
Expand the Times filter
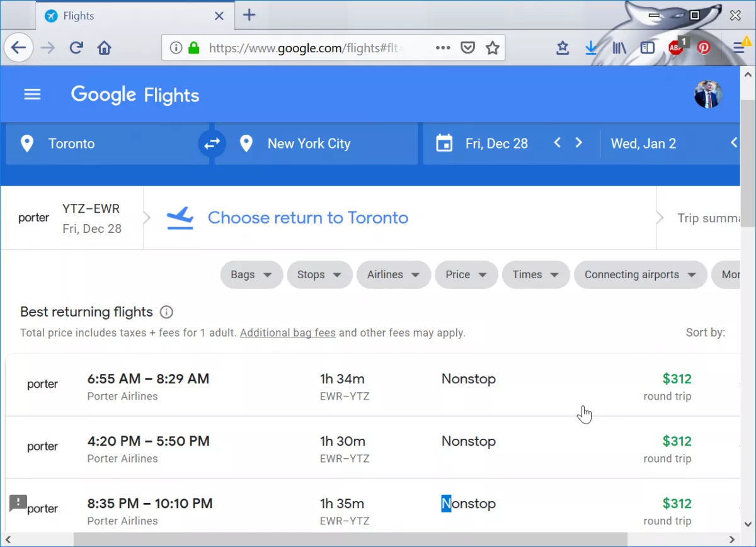[536, 275]
